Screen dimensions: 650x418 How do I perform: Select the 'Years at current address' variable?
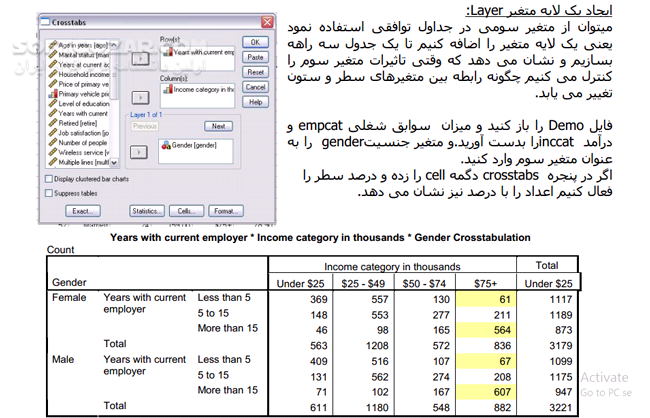click(79, 65)
